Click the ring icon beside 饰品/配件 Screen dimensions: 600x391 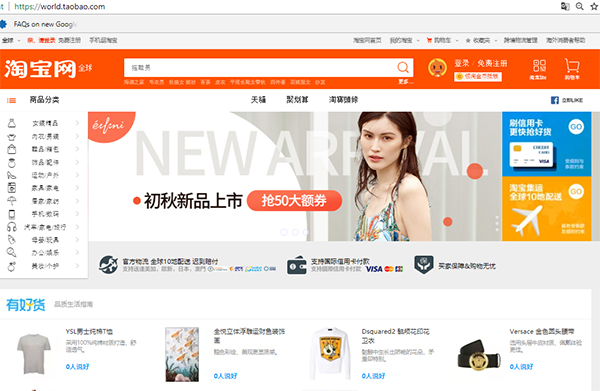coord(12,163)
